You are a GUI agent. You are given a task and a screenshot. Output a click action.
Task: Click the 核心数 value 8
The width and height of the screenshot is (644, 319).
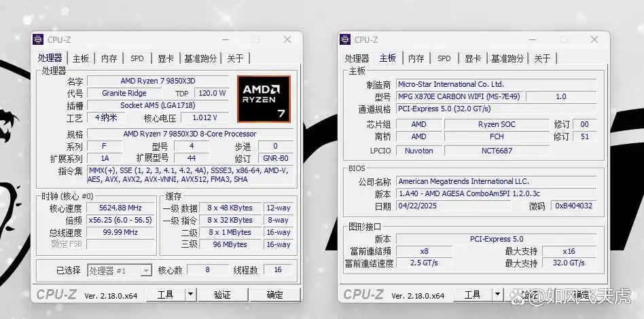(207, 269)
